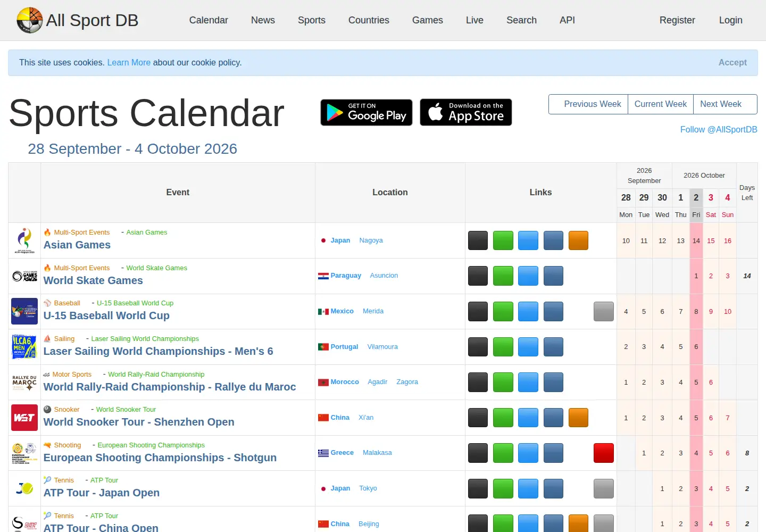
Task: Click the Register link
Action: click(677, 20)
